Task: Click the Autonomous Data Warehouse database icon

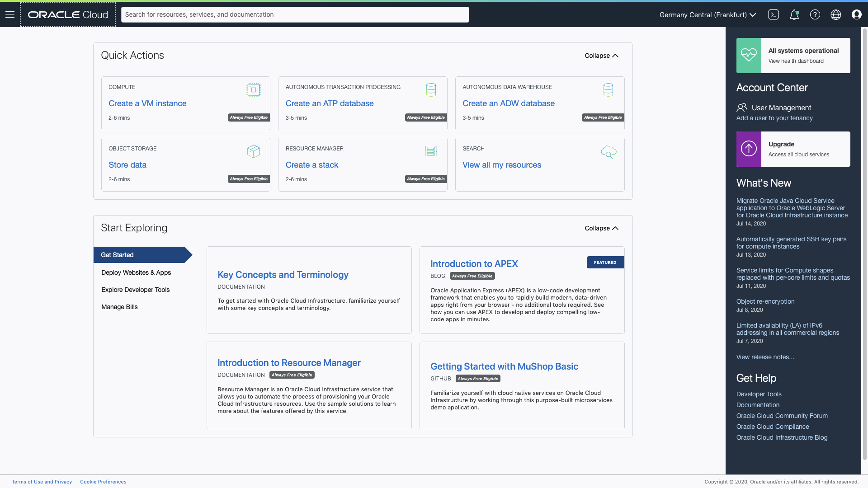Action: 608,89
